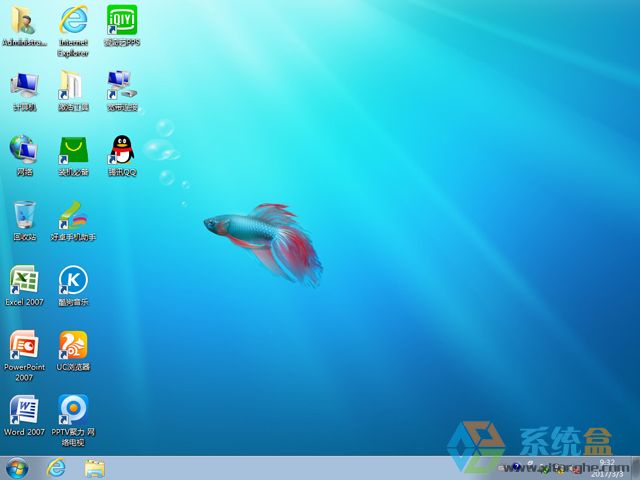Click the 9:32 taskbar clock
The image size is (640, 480).
tap(607, 468)
